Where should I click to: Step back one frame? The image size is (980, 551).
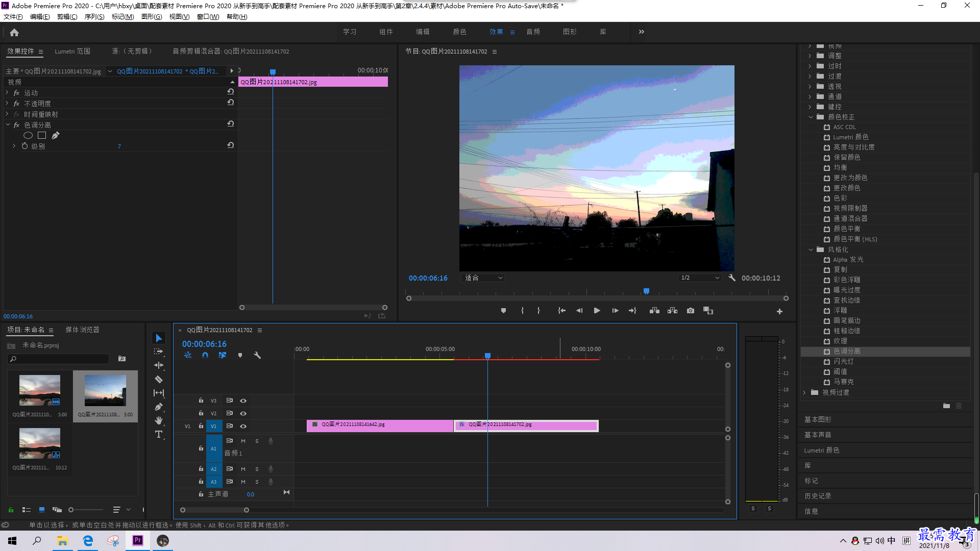pos(579,311)
